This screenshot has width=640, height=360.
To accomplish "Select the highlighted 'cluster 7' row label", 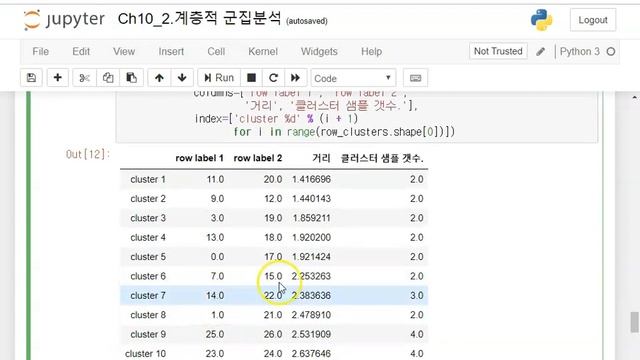I will coord(148,296).
